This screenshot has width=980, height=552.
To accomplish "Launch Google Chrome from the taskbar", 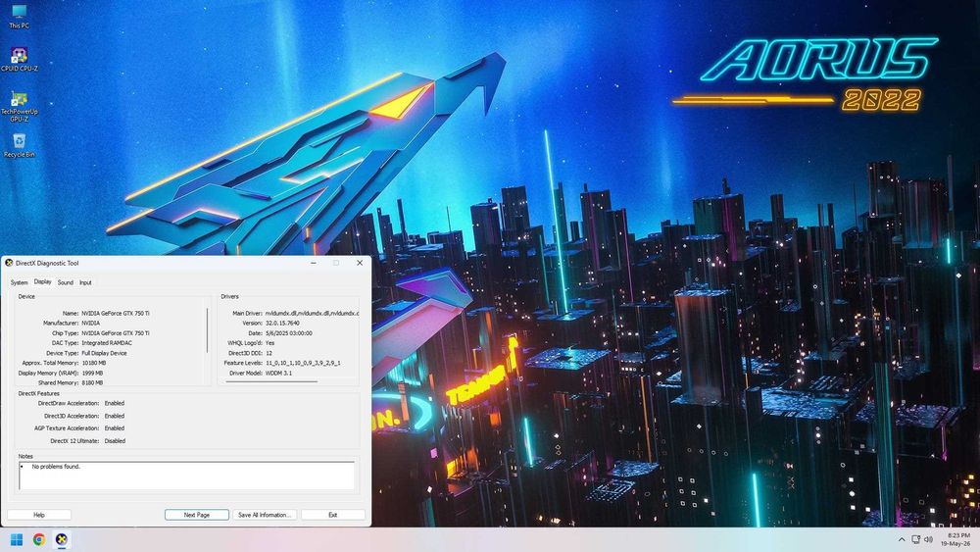I will (39, 539).
